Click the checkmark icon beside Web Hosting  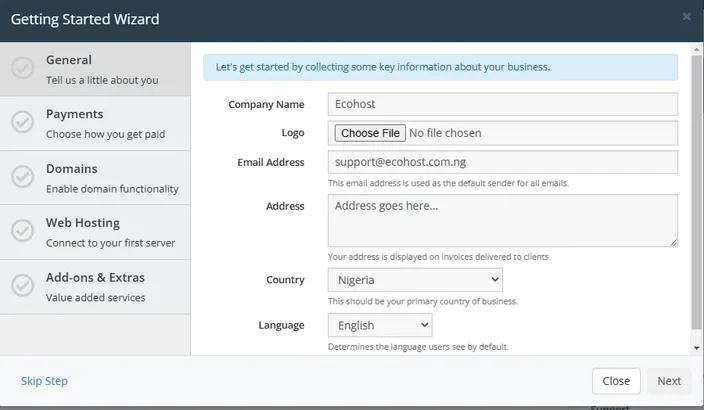coord(22,230)
